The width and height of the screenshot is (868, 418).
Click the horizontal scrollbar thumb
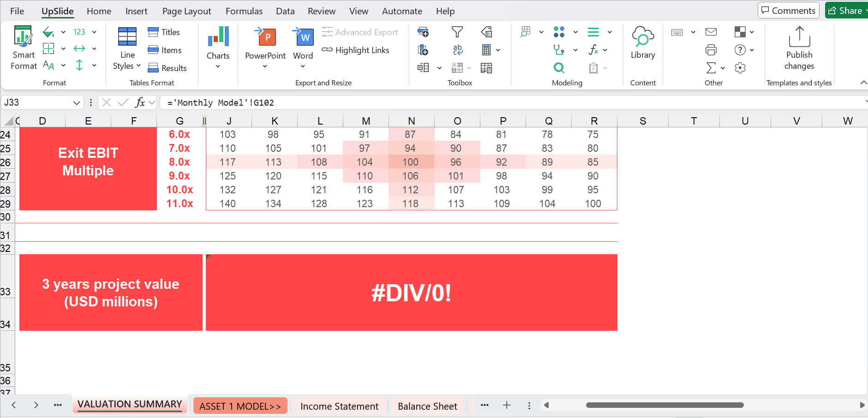point(664,405)
